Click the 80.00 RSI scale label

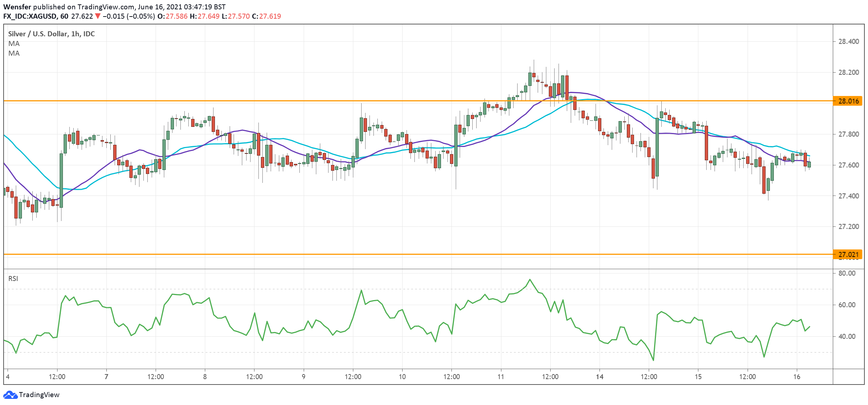pyautogui.click(x=847, y=273)
